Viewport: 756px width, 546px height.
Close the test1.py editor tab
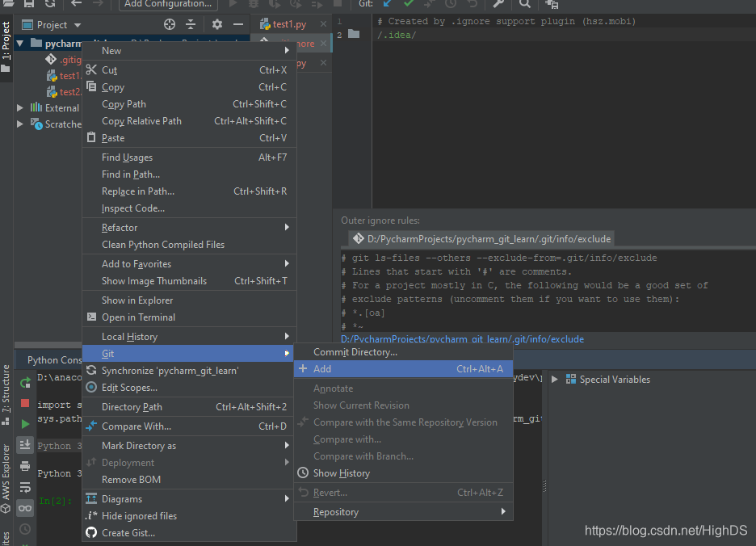point(323,23)
